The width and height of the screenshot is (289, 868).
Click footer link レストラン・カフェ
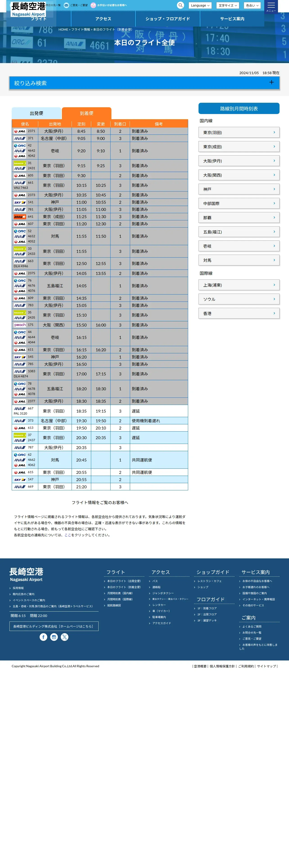[x=210, y=581]
